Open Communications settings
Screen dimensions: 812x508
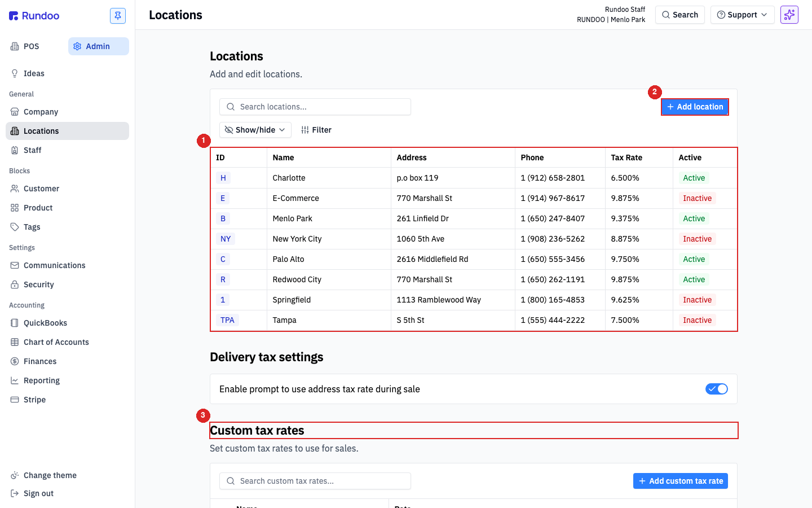pos(67,265)
